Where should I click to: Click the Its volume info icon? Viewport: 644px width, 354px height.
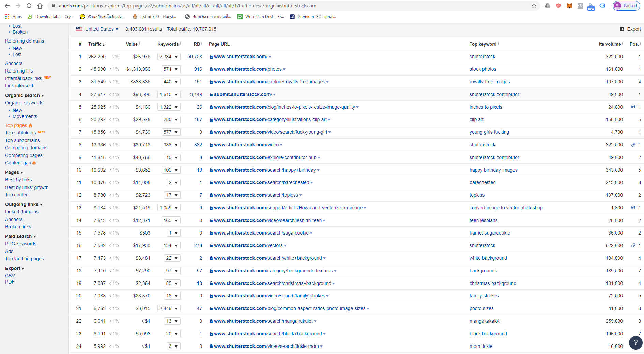point(623,43)
